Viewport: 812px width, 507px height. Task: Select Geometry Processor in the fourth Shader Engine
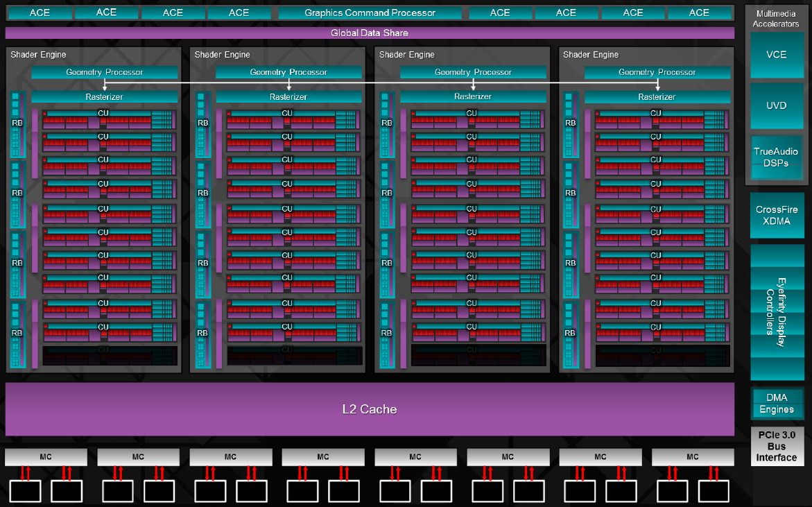(657, 72)
